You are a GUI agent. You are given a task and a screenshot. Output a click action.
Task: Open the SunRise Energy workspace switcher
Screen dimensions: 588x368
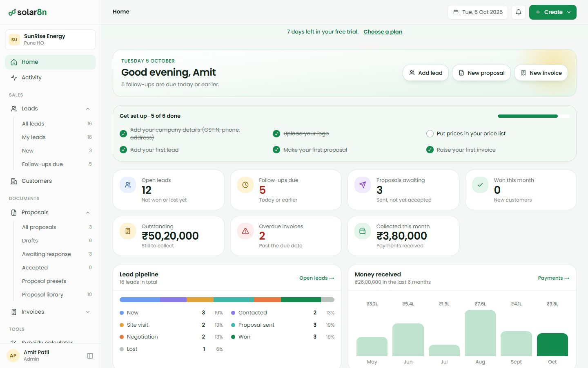pos(50,40)
